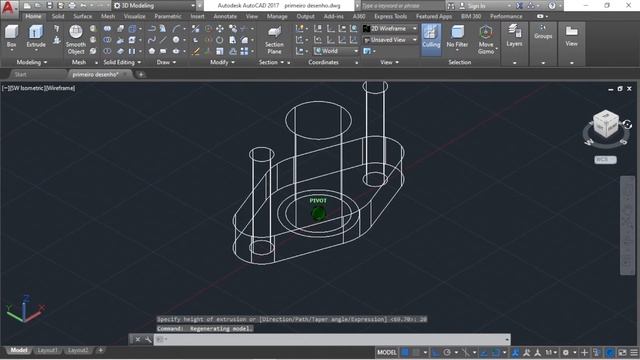Click the Solid Union icon
This screenshot has width=640, height=360.
click(107, 29)
